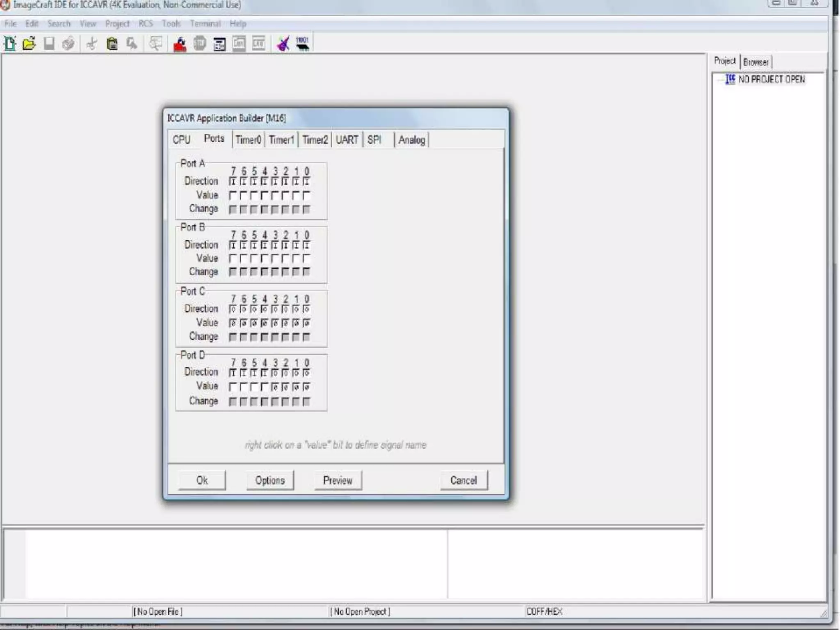Toggle Port C Change bit 7
The height and width of the screenshot is (630, 840).
click(233, 337)
